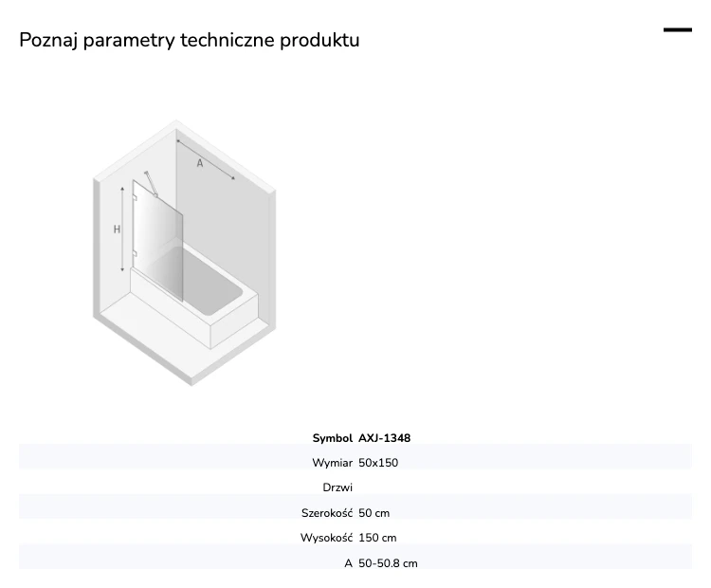
Task: Click the A parameter row label
Action: pyautogui.click(x=348, y=563)
